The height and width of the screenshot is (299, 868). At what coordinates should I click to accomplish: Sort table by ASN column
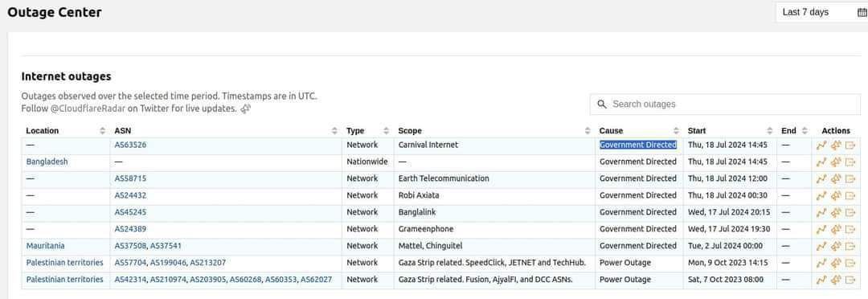pos(334,131)
